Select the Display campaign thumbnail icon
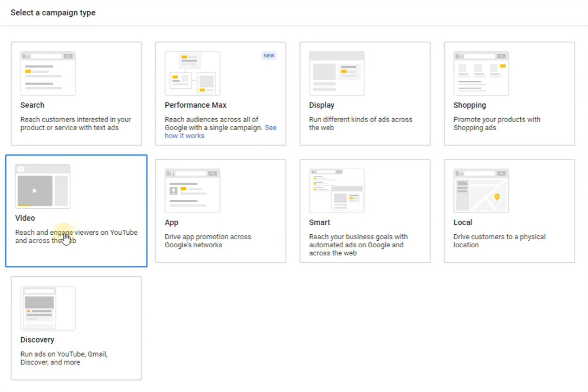 [x=336, y=73]
